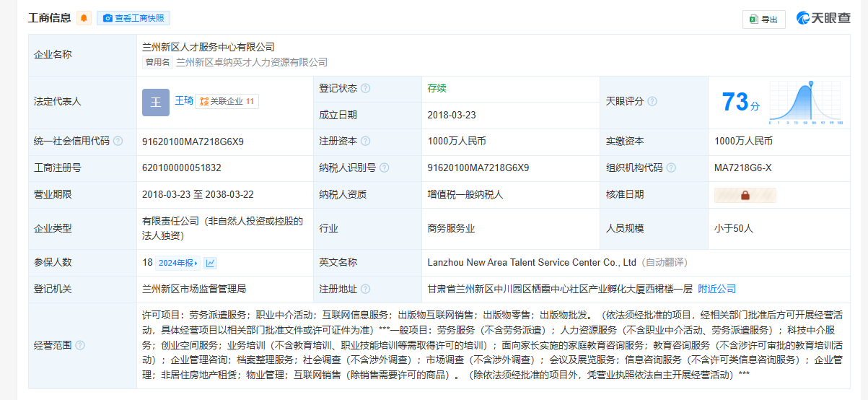Click help icon beside 组织机构代码

click(671, 168)
